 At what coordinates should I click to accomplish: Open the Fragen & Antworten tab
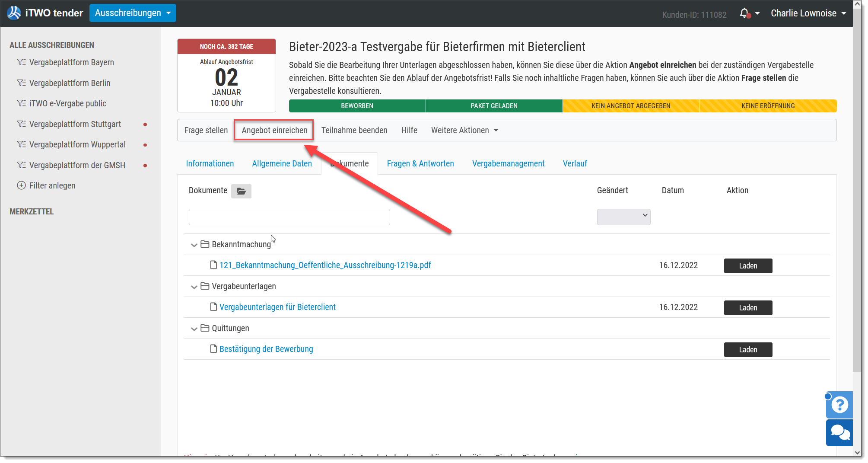(420, 163)
